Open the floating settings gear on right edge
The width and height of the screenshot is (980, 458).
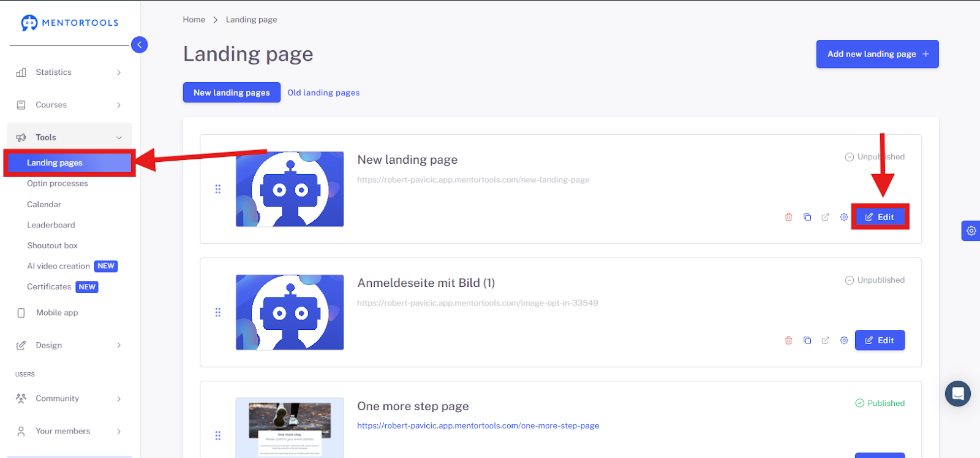click(971, 231)
